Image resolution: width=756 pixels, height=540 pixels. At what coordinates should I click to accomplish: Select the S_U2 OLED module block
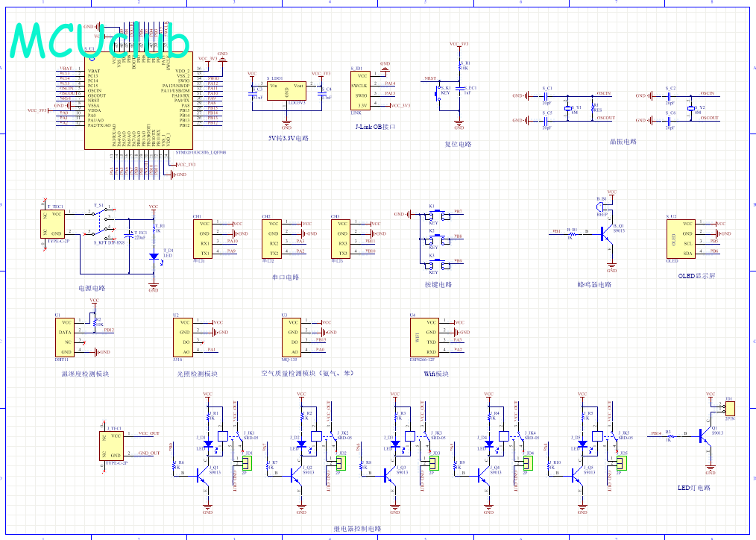point(681,239)
